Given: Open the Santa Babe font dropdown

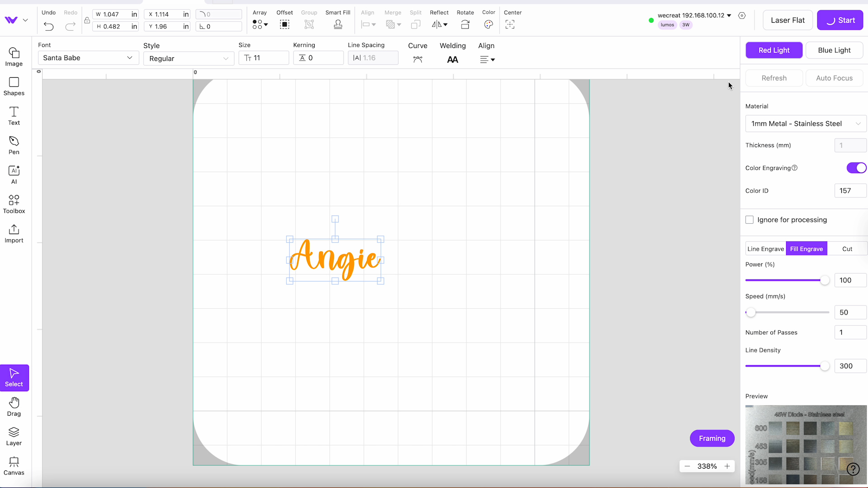Looking at the screenshot, I should tap(88, 58).
